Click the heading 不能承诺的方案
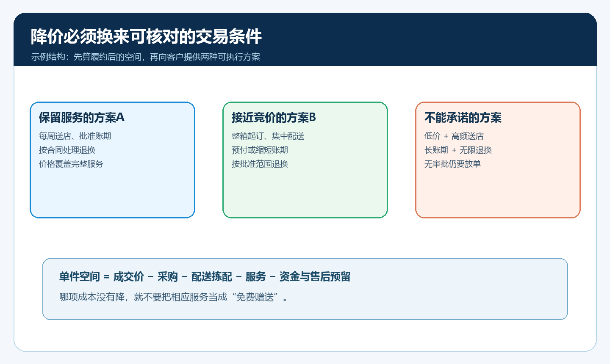The width and height of the screenshot is (610, 364). [463, 117]
